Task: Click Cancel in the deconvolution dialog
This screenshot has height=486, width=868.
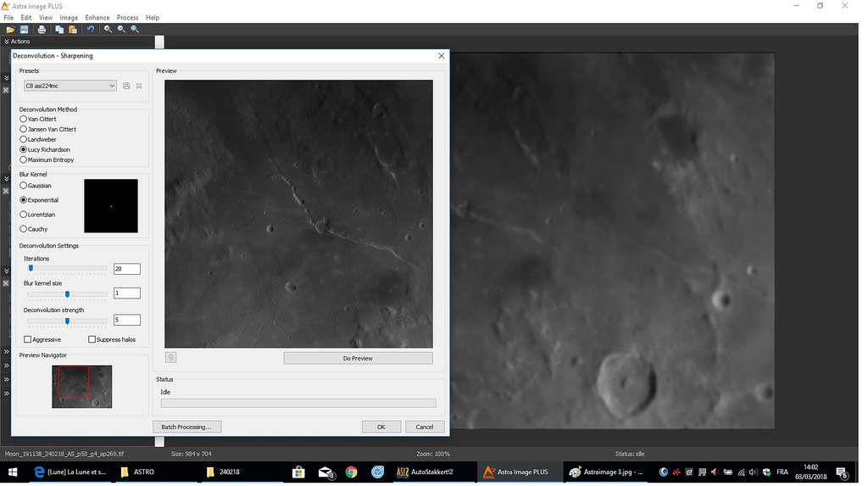Action: coord(425,427)
